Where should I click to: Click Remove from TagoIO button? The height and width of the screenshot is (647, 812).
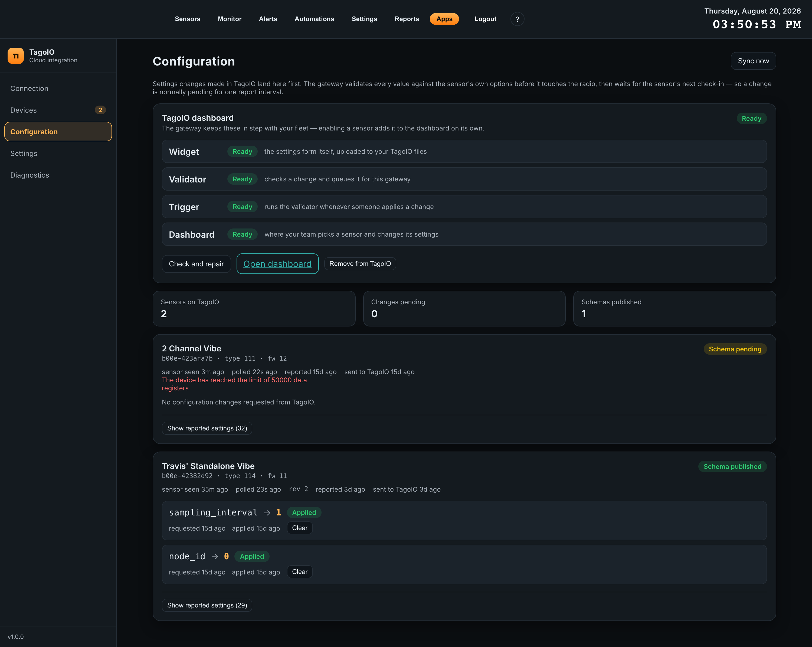pos(360,264)
